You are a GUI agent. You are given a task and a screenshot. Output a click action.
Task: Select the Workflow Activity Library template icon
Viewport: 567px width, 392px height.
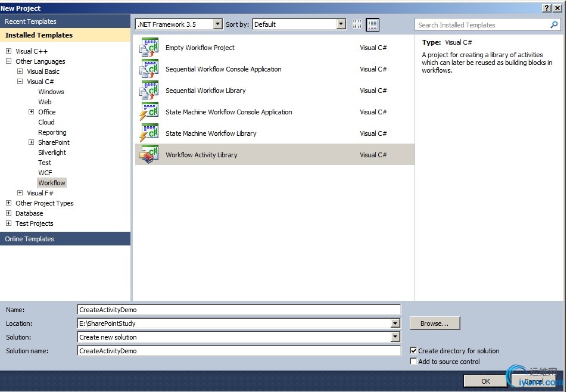[149, 154]
